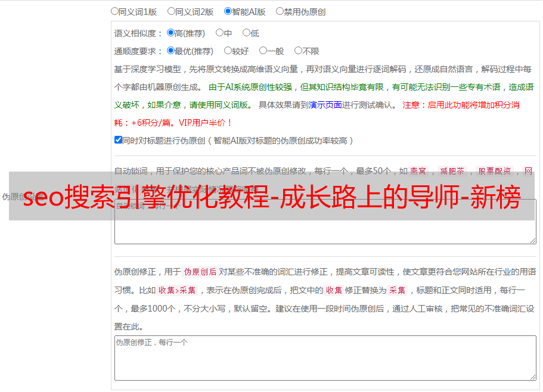Choose the 智能AI版 radio option
Viewport: 543px width, 392px height.
point(228,11)
